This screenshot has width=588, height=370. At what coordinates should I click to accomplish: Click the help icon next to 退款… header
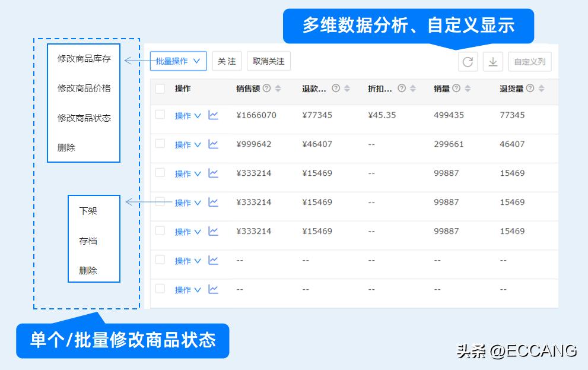pyautogui.click(x=336, y=88)
